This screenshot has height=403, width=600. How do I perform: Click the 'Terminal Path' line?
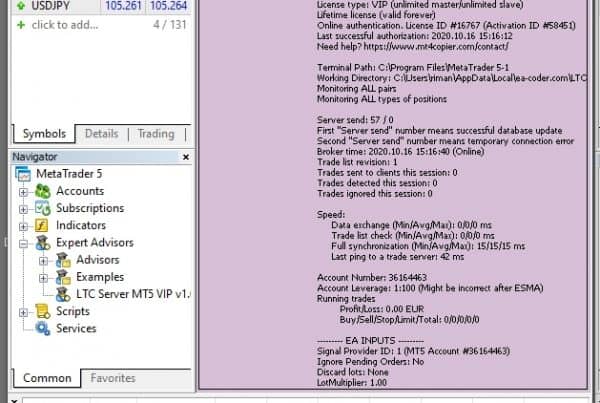click(x=413, y=67)
